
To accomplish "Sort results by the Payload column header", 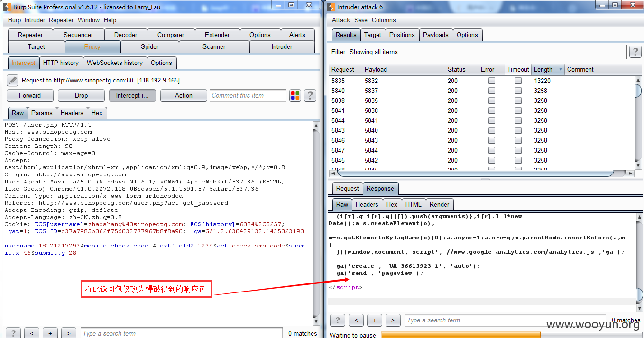I will pos(403,70).
